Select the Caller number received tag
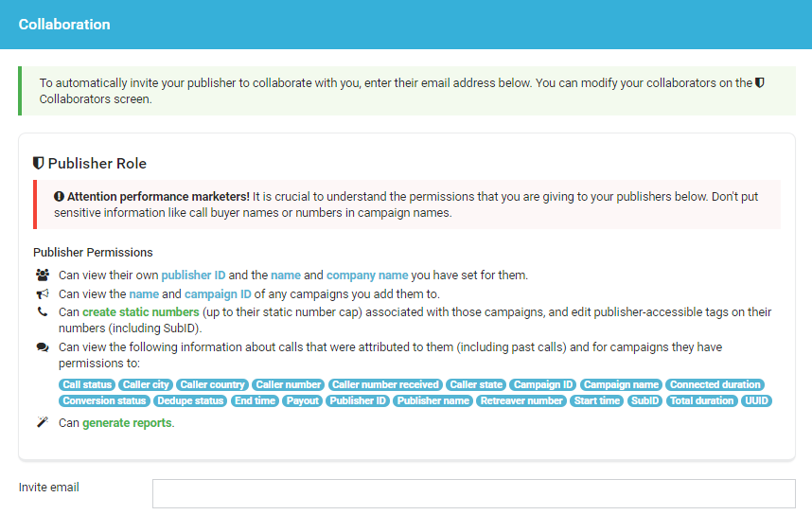The height and width of the screenshot is (515, 812). coord(385,384)
